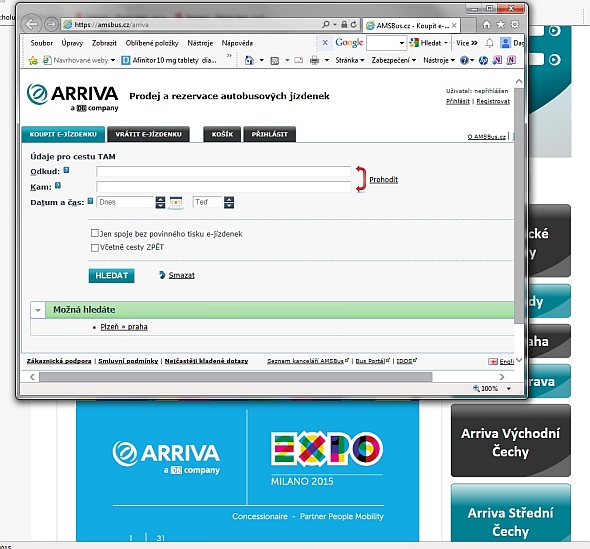Viewport: 590px width, 549px height.
Task: Open the help icon next to Kam
Action: click(58, 185)
